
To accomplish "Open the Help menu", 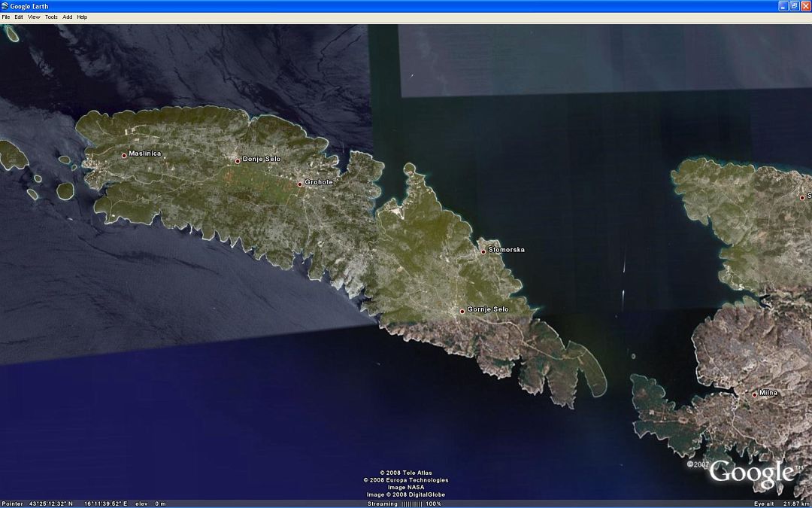I will click(x=82, y=17).
